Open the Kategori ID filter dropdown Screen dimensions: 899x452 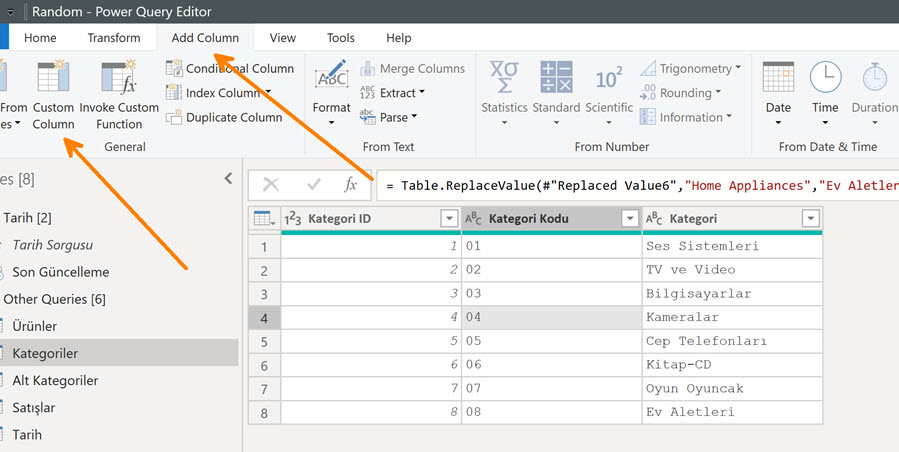pos(448,219)
